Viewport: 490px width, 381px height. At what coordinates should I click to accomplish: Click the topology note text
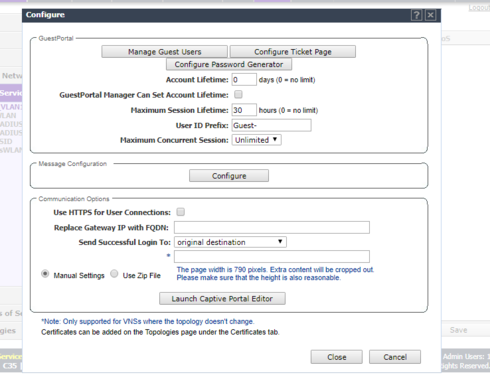tap(148, 321)
